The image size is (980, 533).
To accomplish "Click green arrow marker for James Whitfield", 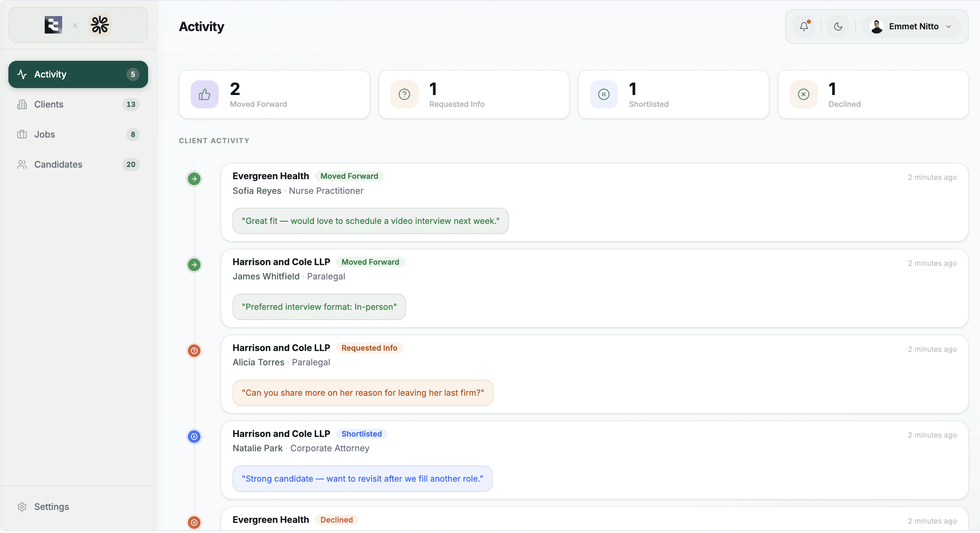I will [x=194, y=265].
